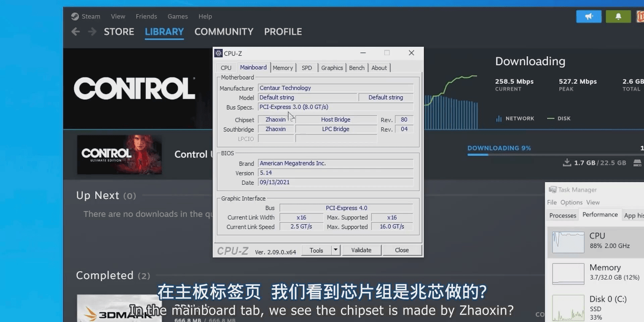Open the Games menu in Steam
Viewport: 644px width, 322px height.
(x=178, y=17)
